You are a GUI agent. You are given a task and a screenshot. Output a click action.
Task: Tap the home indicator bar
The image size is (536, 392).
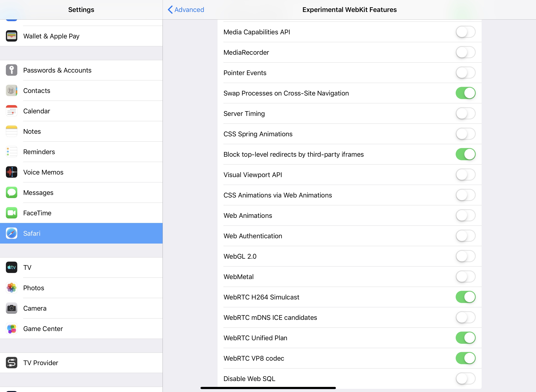(x=268, y=388)
